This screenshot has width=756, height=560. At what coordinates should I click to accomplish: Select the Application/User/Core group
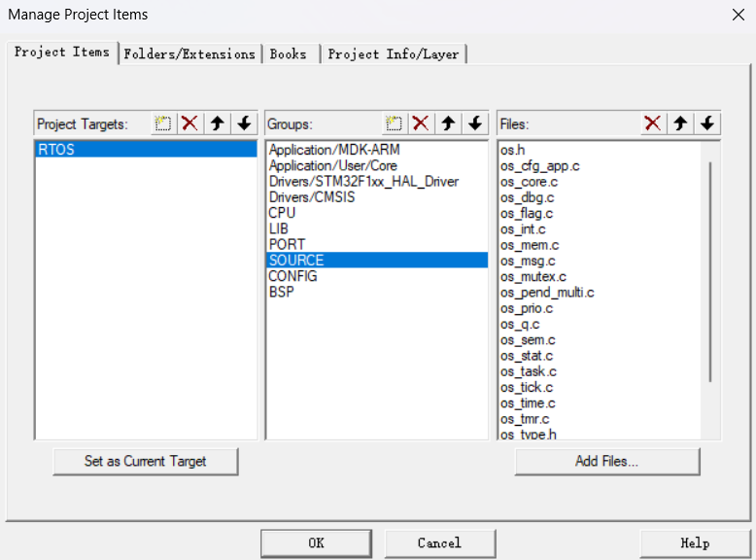377,165
